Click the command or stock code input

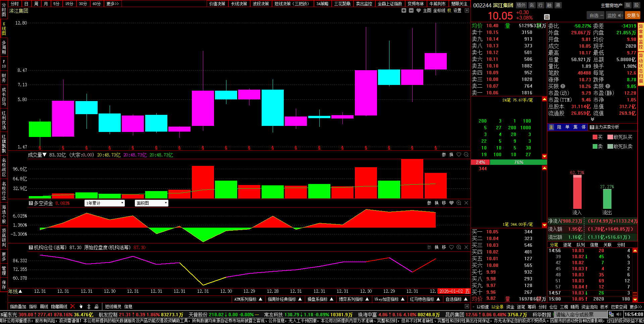pyautogui.click(x=581, y=315)
